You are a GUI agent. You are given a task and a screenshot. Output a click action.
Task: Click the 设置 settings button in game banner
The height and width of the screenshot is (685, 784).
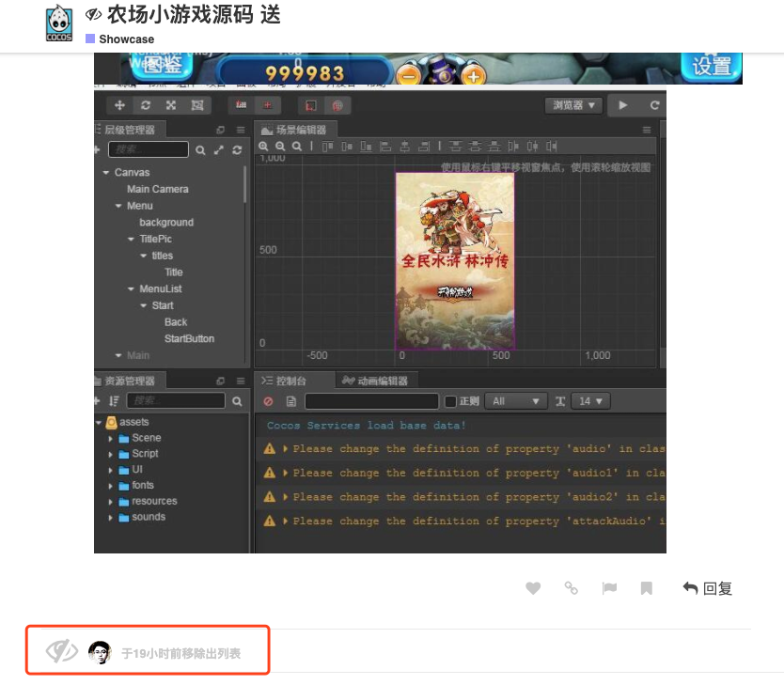[711, 65]
